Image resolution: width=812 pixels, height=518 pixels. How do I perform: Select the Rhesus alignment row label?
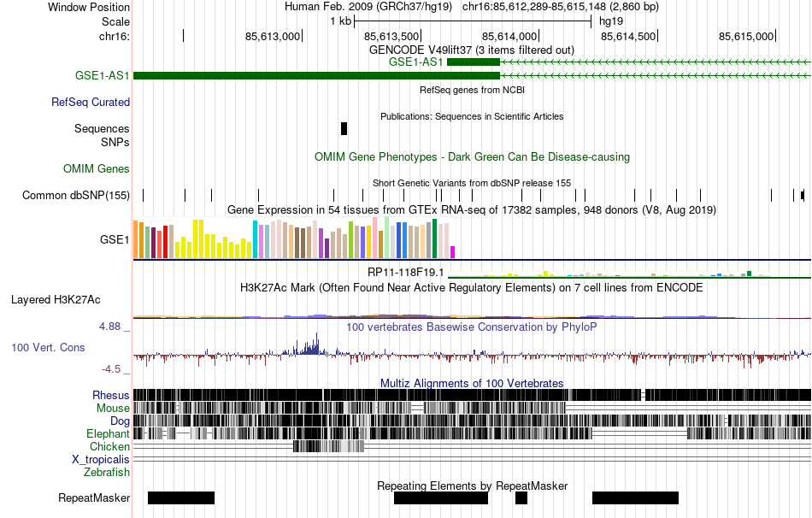[111, 395]
